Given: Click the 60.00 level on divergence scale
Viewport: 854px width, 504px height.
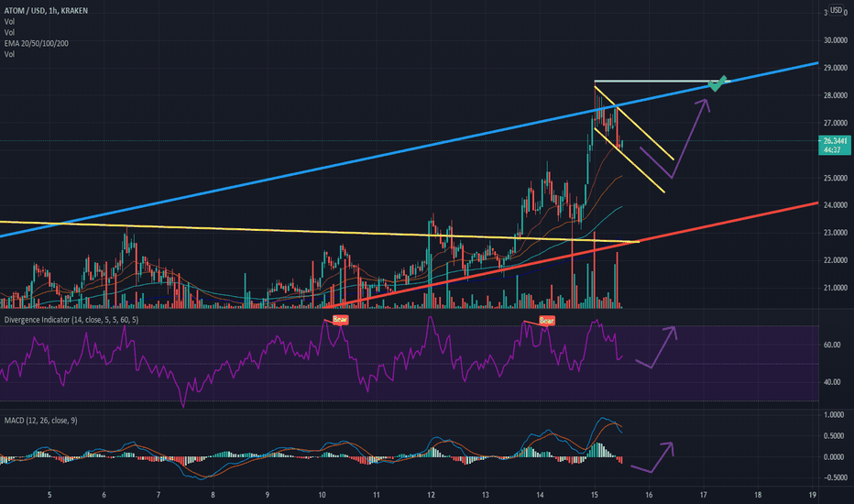Looking at the screenshot, I should tap(832, 345).
